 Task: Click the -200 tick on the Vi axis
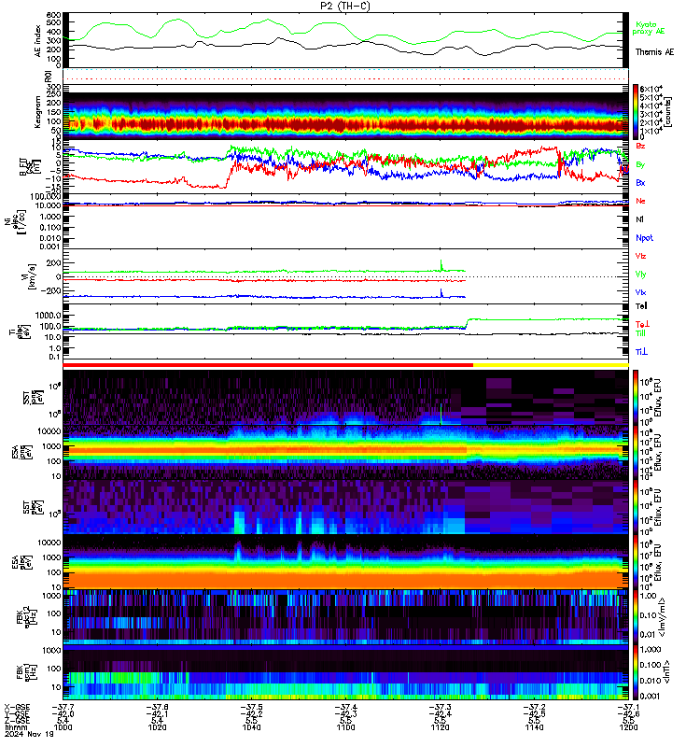51,290
